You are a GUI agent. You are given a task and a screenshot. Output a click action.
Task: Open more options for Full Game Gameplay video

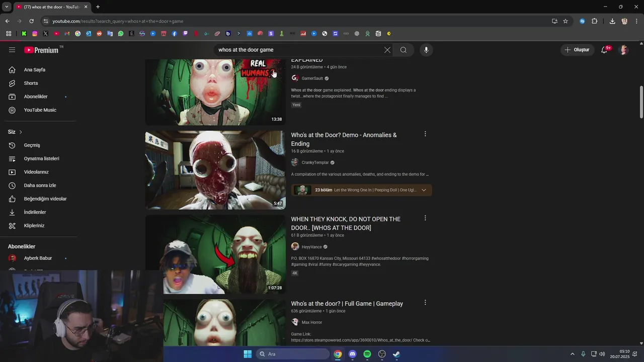425,303
